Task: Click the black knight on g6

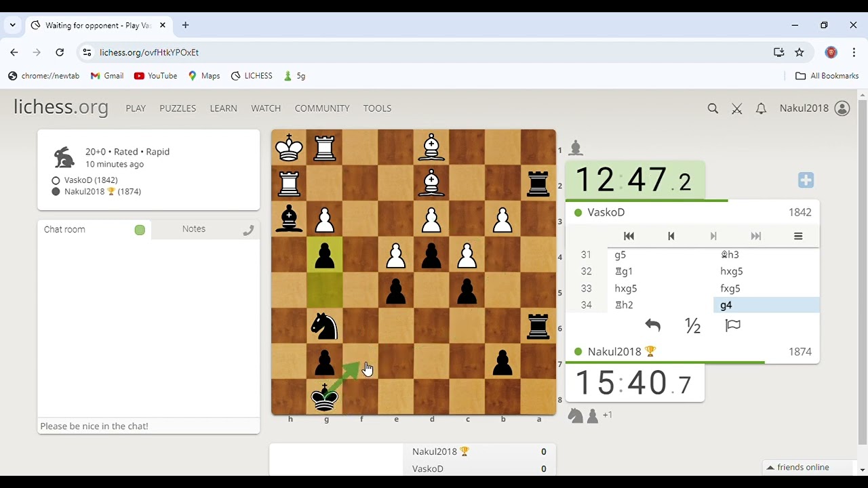Action: click(325, 326)
